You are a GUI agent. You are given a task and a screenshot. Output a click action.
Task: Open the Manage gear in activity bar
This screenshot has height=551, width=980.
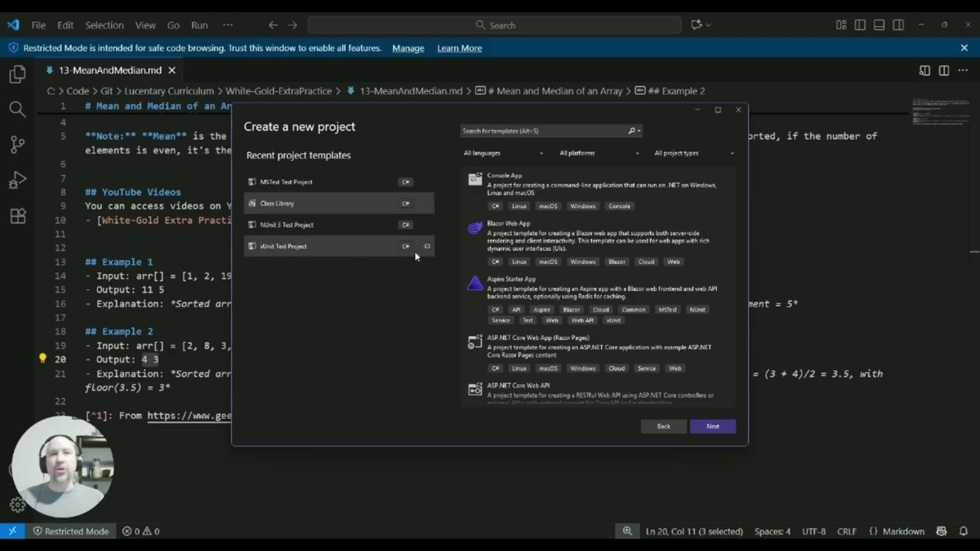[x=17, y=504]
